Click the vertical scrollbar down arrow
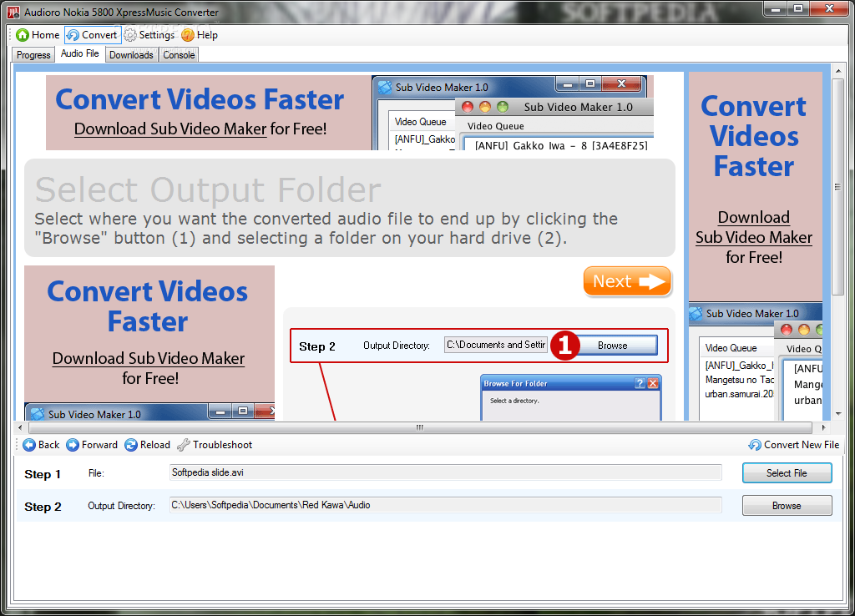Image resolution: width=855 pixels, height=616 pixels. (x=837, y=414)
